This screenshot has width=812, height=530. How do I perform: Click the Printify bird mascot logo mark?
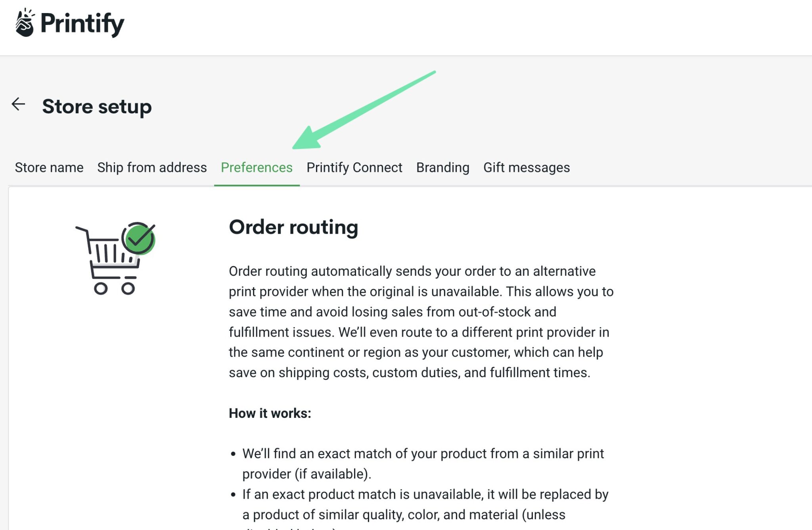[24, 24]
